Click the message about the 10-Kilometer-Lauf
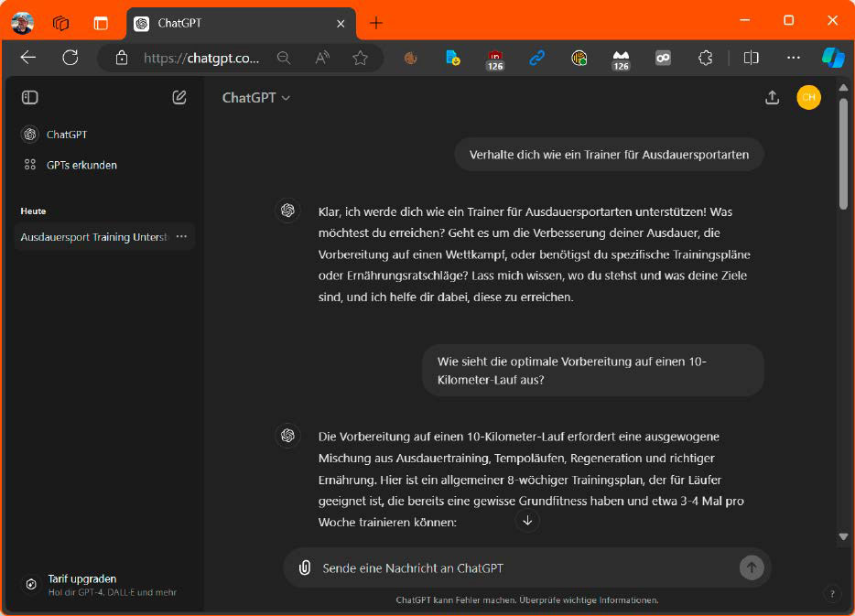This screenshot has height=616, width=855. pyautogui.click(x=593, y=371)
